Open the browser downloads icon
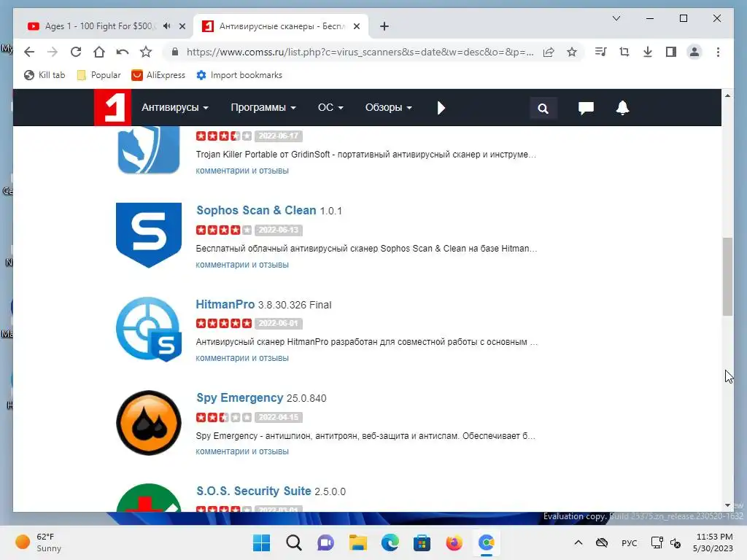 click(648, 52)
